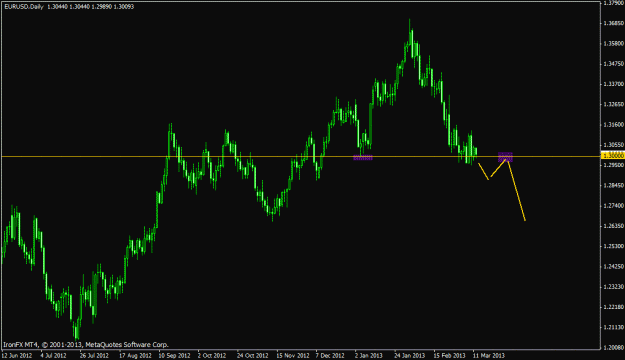Click the 1.24250 price axis label

tap(614, 267)
